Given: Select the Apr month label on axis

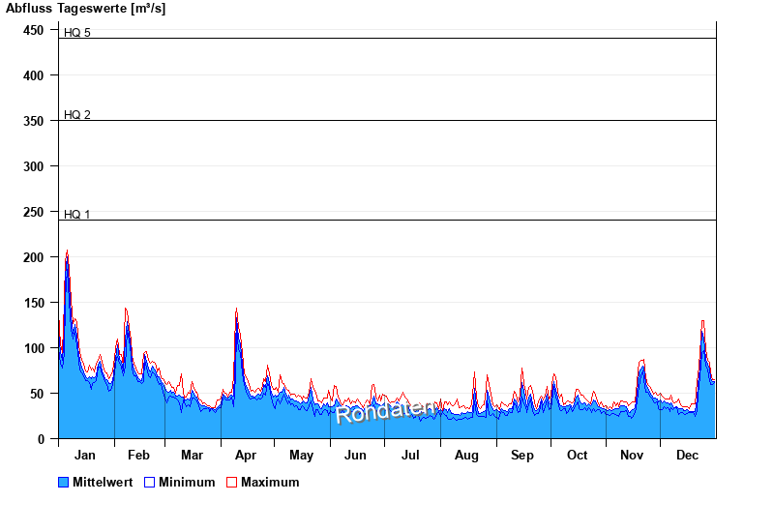Looking at the screenshot, I should pos(246,456).
